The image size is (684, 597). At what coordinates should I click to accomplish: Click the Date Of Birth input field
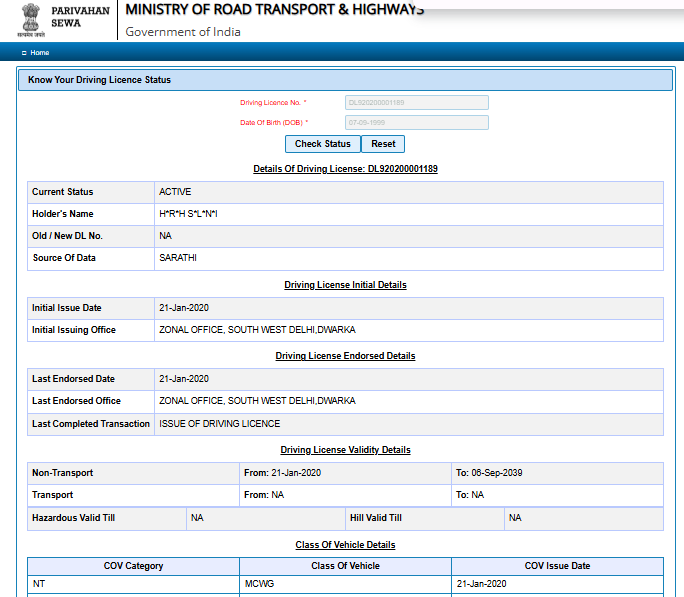coord(416,122)
